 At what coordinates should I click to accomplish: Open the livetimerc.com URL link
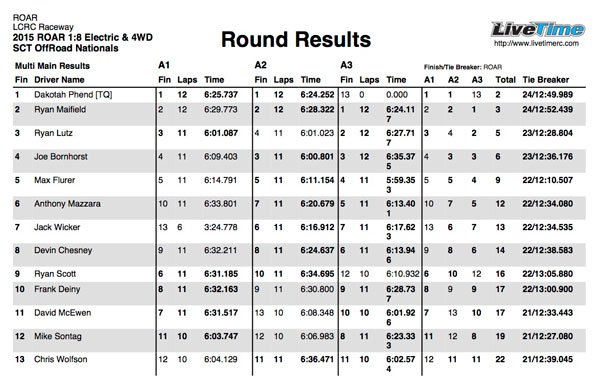click(536, 43)
